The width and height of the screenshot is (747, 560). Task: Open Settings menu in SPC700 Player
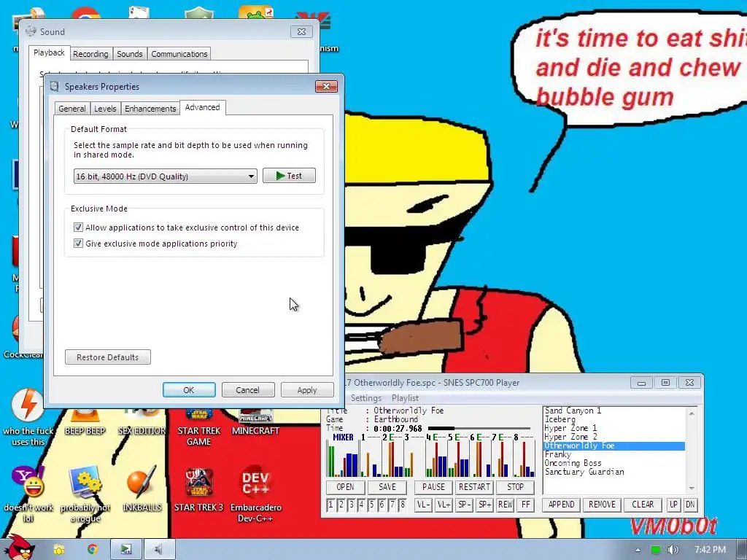[366, 398]
